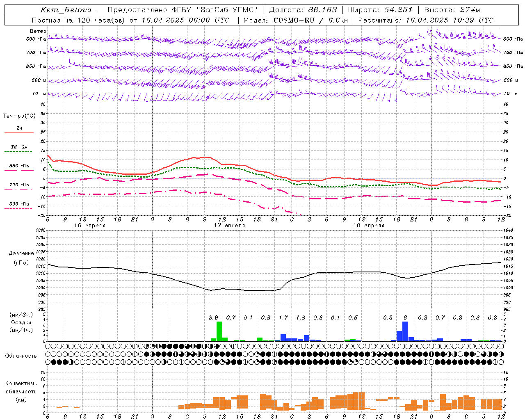
Task: Click the left "500 м" wind level label
Action: pos(39,80)
